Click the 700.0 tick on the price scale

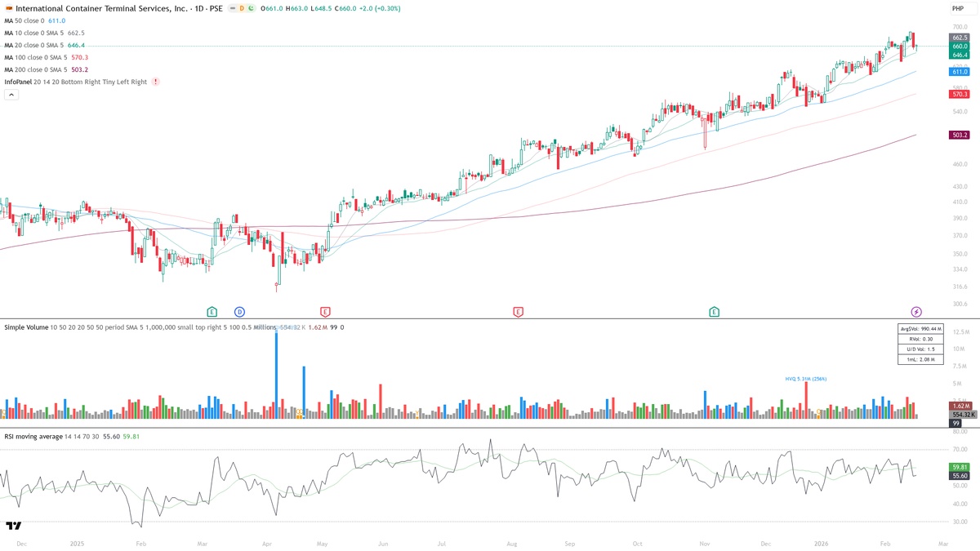point(959,27)
